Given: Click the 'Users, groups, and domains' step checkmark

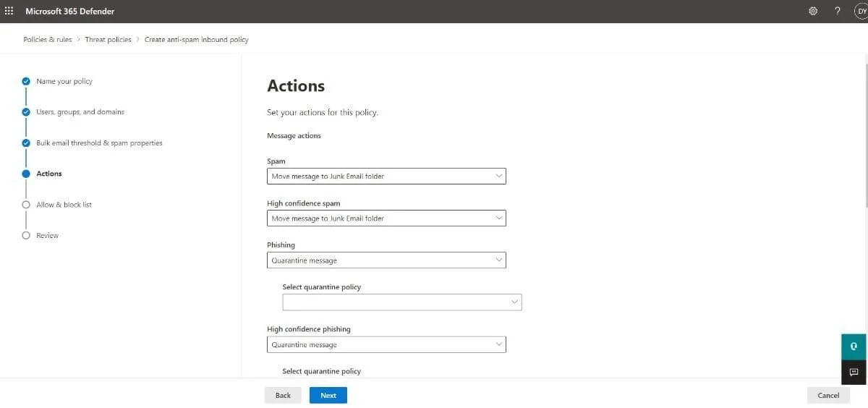Looking at the screenshot, I should click(x=26, y=112).
